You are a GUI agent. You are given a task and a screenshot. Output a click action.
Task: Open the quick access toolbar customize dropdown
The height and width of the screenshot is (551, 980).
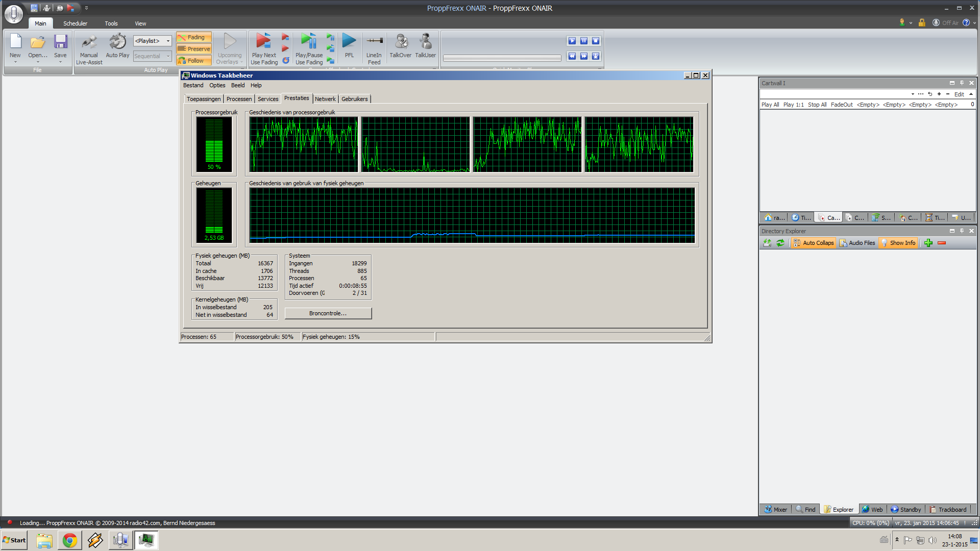click(86, 8)
